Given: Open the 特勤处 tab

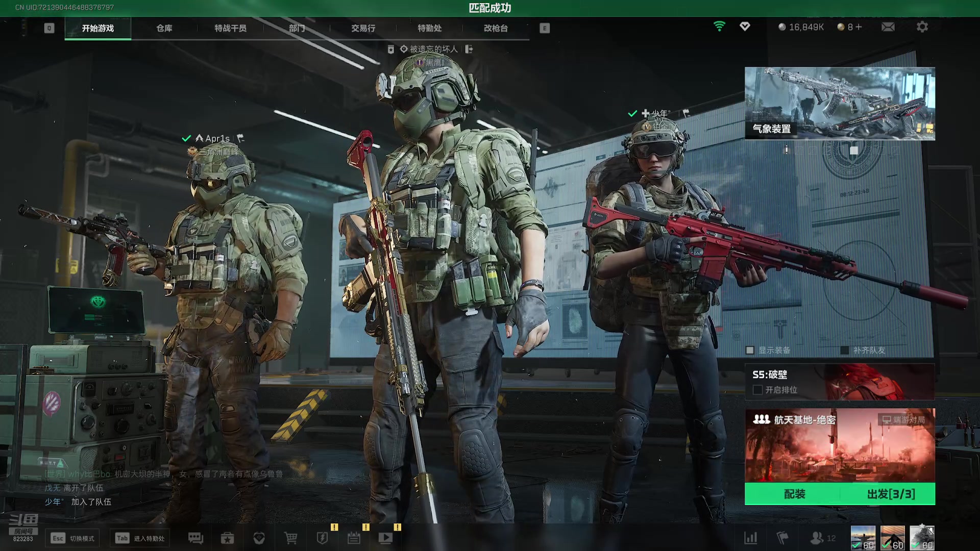Looking at the screenshot, I should (429, 28).
